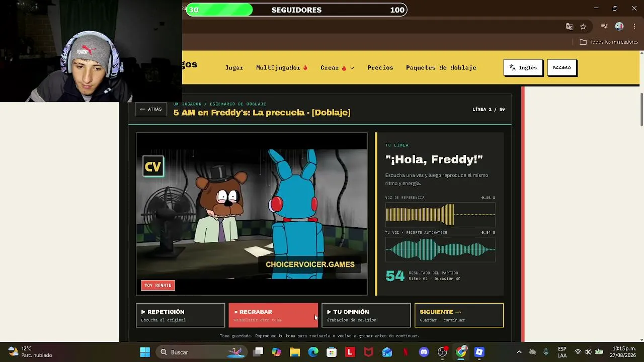The height and width of the screenshot is (362, 644).
Task: Expand the Crear dropdown menu
Action: tap(337, 68)
